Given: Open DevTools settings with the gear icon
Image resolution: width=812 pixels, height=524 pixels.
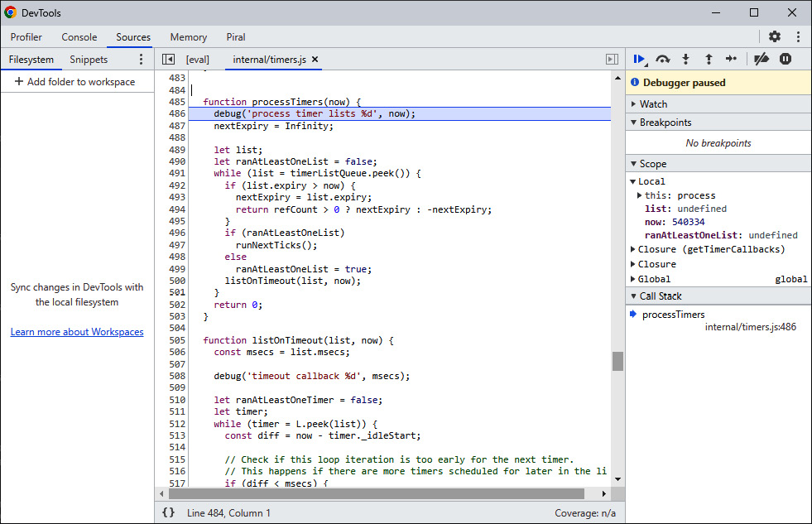Looking at the screenshot, I should tap(775, 37).
